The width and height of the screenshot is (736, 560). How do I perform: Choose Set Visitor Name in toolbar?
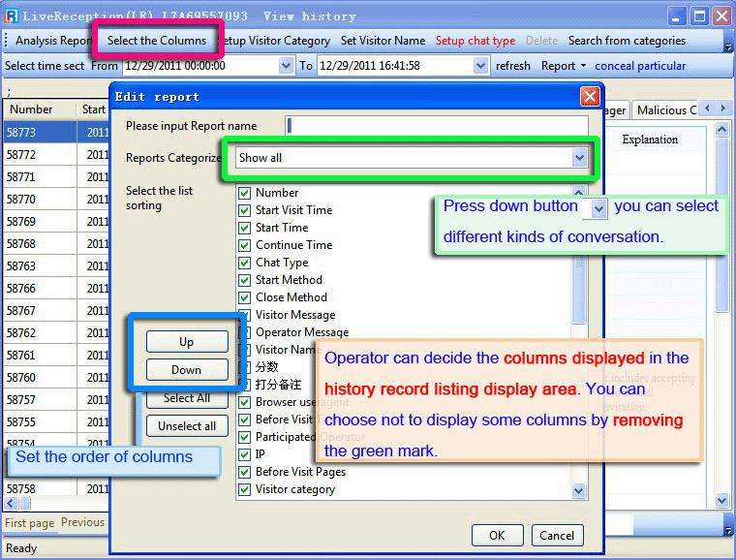tap(383, 41)
